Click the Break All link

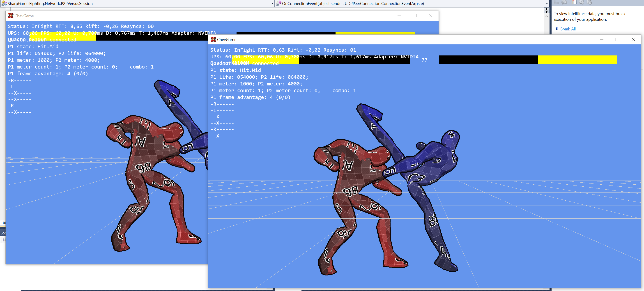[568, 29]
